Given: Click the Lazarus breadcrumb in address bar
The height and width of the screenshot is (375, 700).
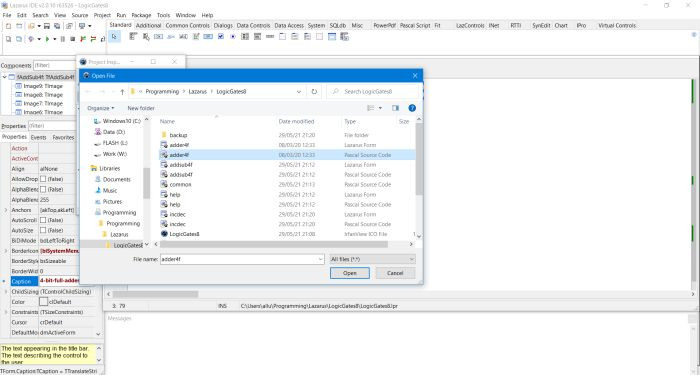Looking at the screenshot, I should coord(197,92).
